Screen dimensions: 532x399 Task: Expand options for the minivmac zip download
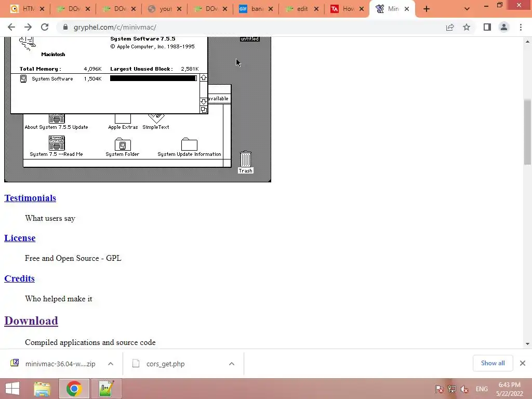pos(111,364)
